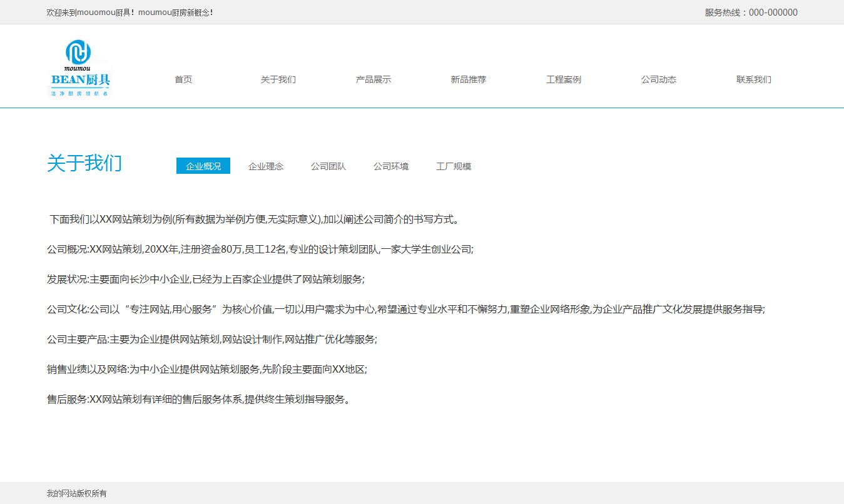Click the welcome message in top bar
Screen dimensions: 844x504
(x=130, y=13)
